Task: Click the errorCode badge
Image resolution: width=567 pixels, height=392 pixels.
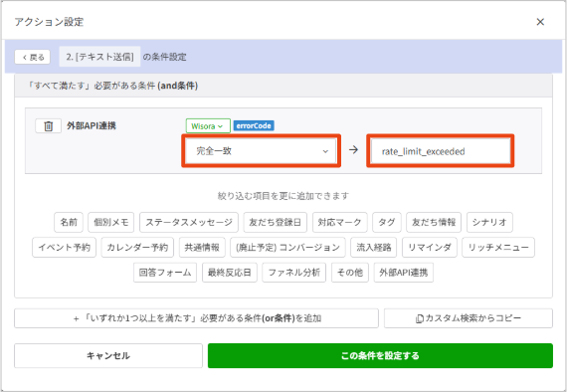Action: [254, 125]
